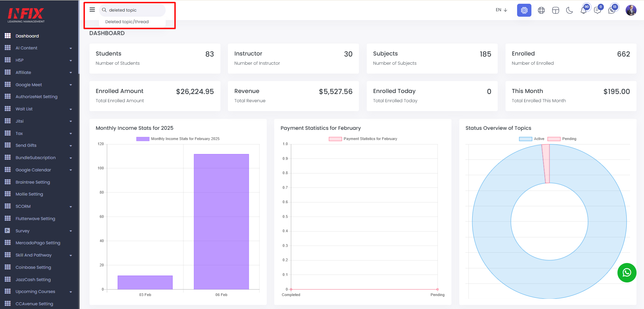
Task: Click the 03 Feb income bar
Action: pyautogui.click(x=145, y=282)
